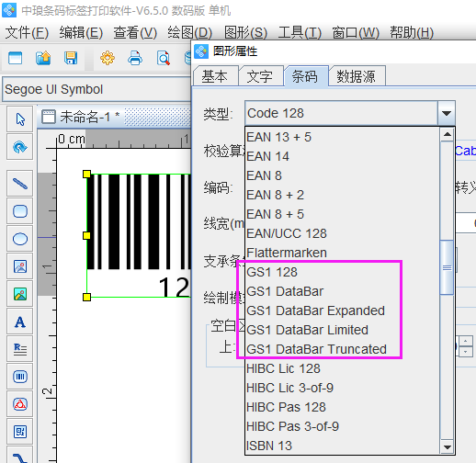Image resolution: width=476 pixels, height=463 pixels.
Task: Click the blue curved-arrow tool
Action: click(20, 147)
